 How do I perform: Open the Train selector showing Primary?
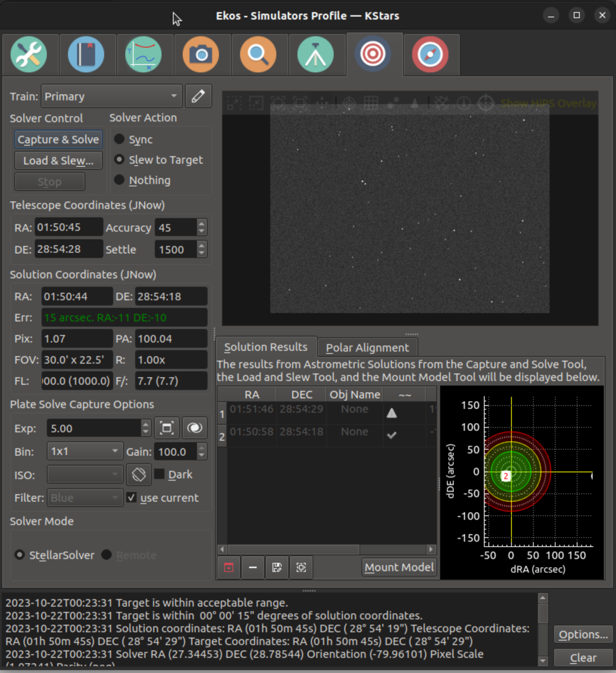point(111,96)
